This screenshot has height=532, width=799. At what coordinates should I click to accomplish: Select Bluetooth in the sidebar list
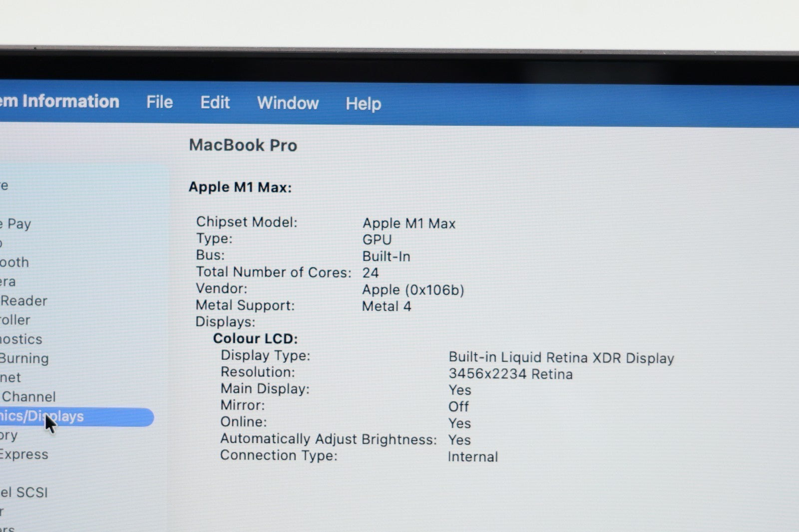point(14,262)
